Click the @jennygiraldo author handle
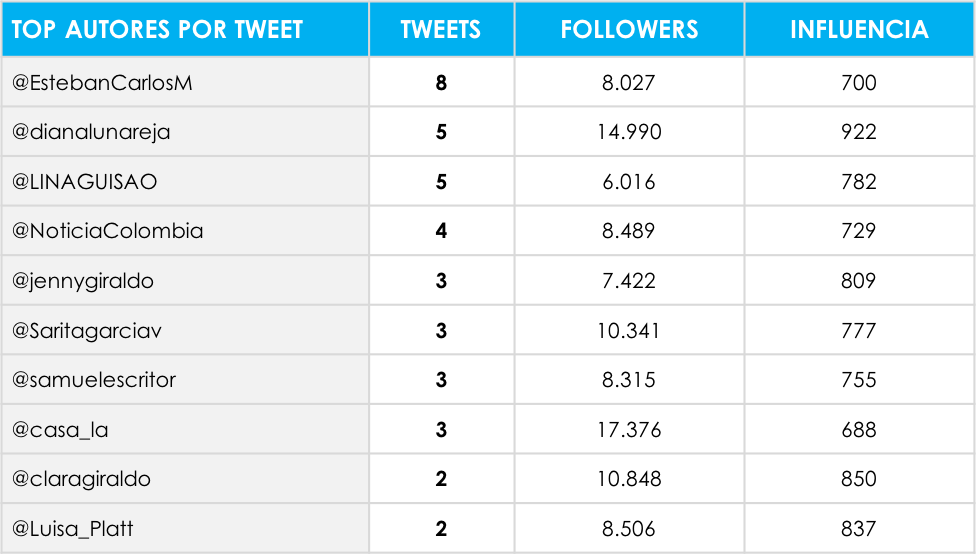Screen dimensions: 977x555 point(82,281)
